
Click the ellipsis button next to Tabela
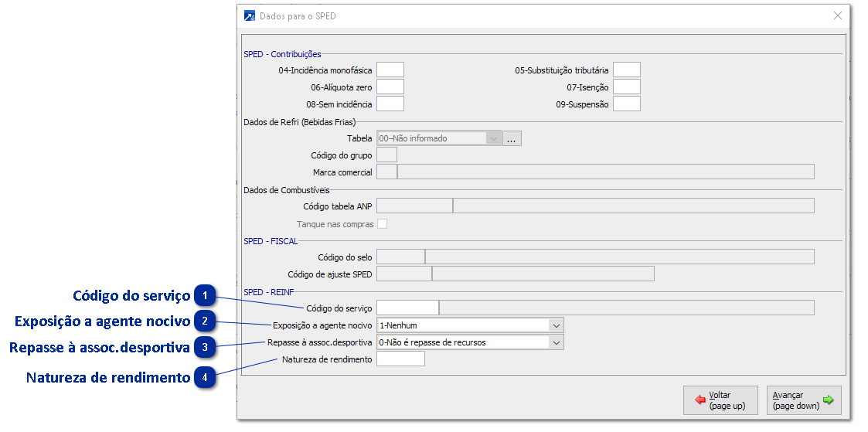[513, 138]
